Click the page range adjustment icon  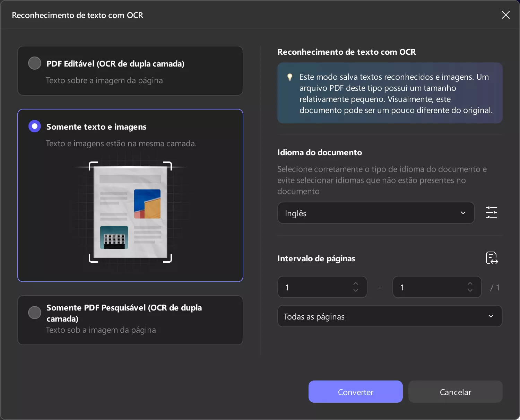[x=492, y=258]
